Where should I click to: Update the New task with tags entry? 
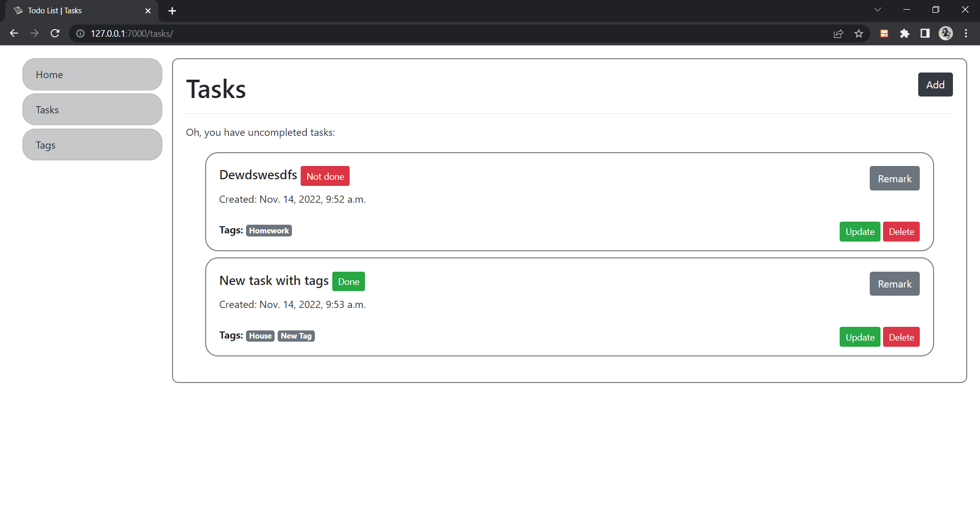pyautogui.click(x=860, y=337)
